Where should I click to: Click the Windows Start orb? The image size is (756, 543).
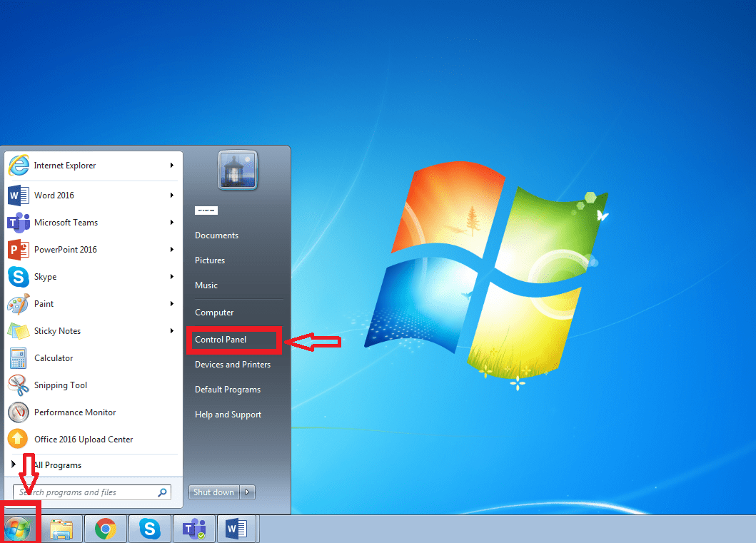[18, 529]
